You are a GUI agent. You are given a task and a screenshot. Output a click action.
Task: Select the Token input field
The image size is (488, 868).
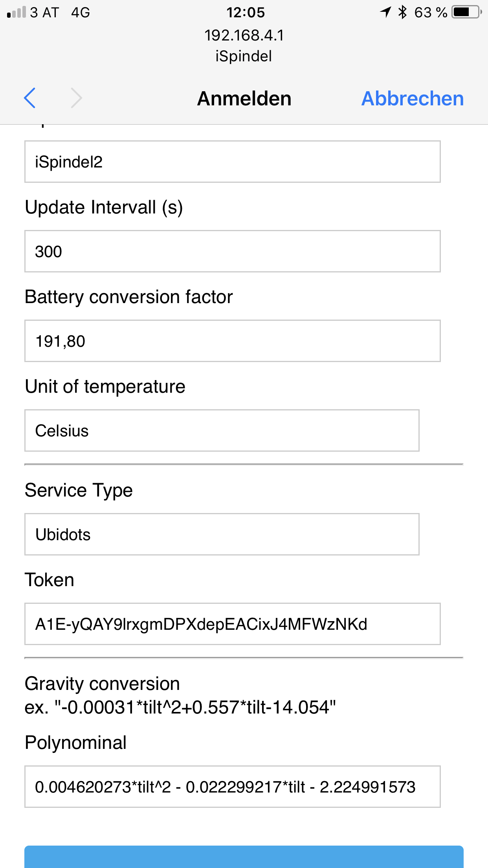(232, 624)
